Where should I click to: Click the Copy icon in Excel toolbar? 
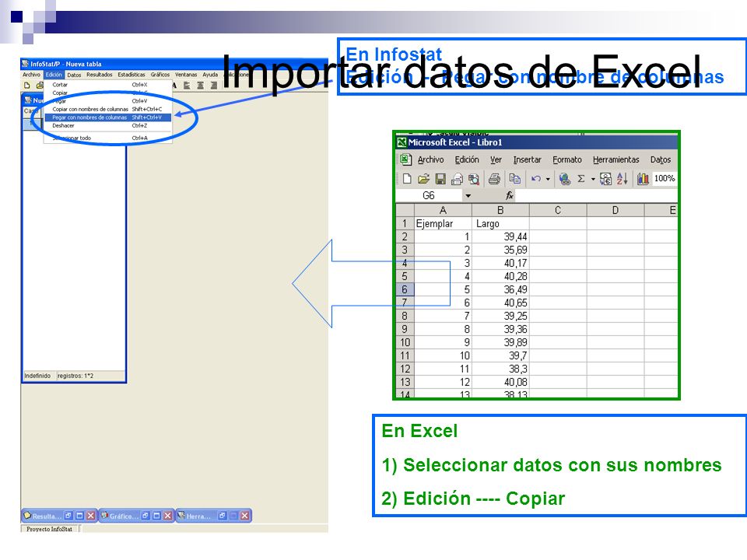click(515, 179)
